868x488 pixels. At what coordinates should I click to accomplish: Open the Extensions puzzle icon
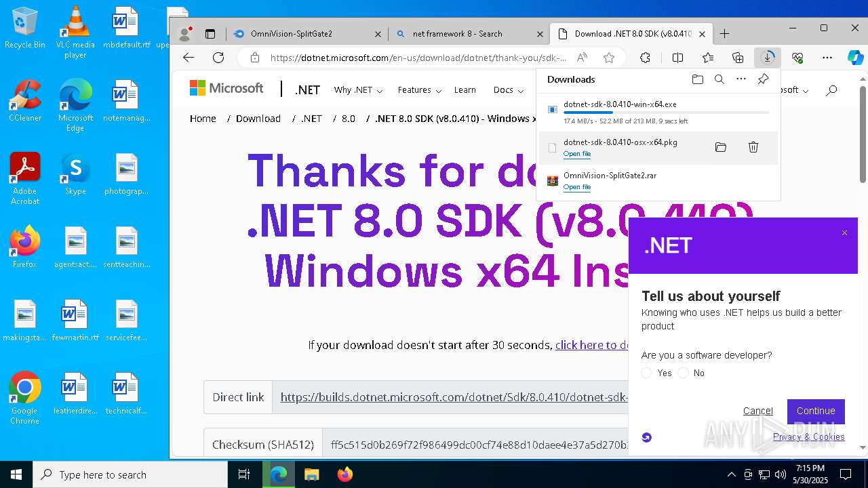645,58
